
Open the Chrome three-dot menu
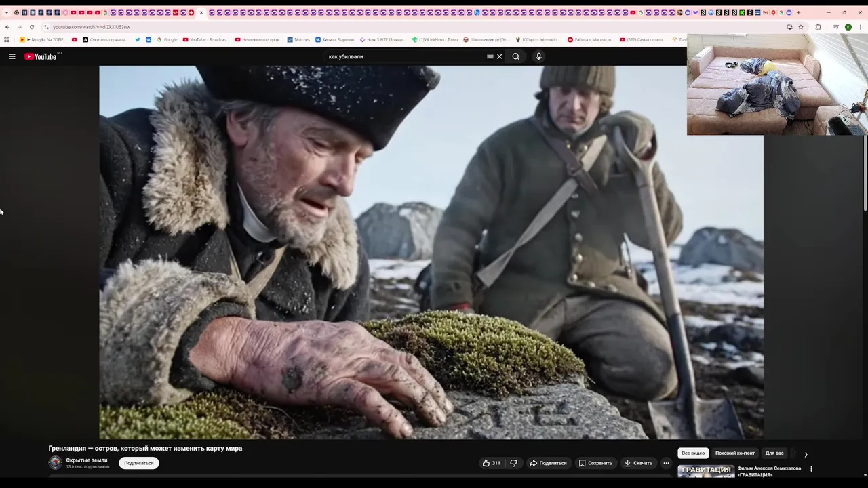pyautogui.click(x=861, y=27)
